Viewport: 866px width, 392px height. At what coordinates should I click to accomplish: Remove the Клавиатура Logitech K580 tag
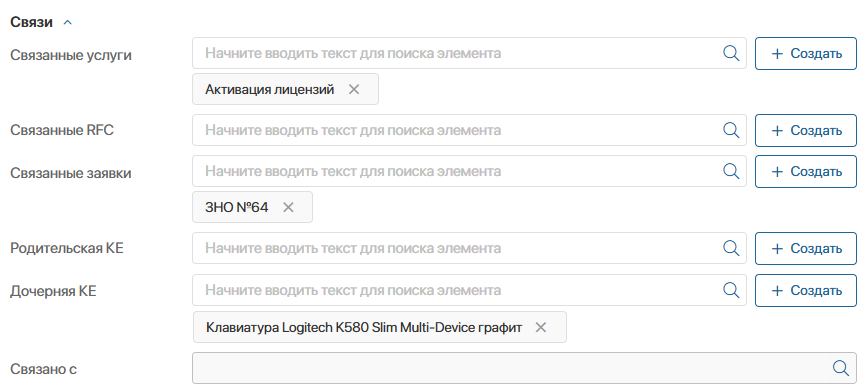click(541, 327)
